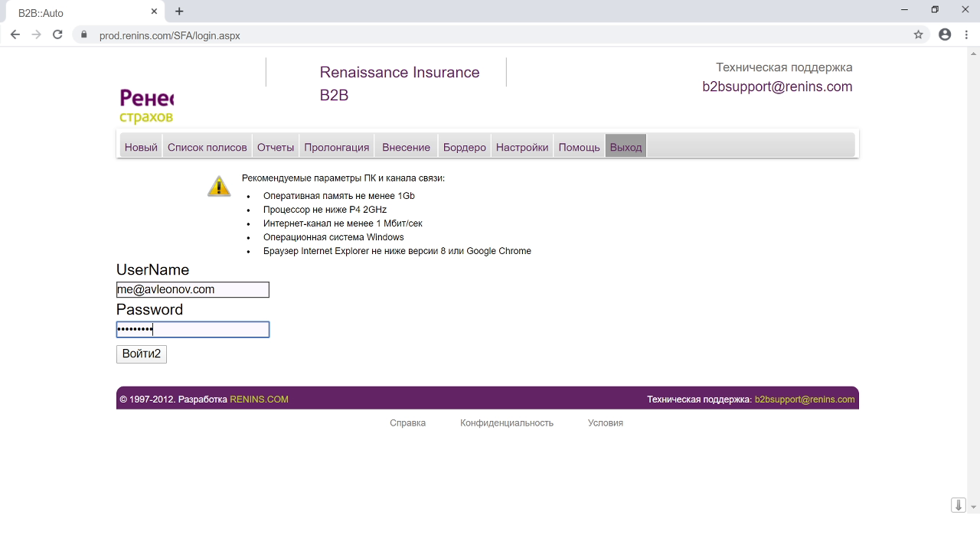The width and height of the screenshot is (980, 551).
Task: Click the down-arrow icon at bottom right
Action: [958, 505]
